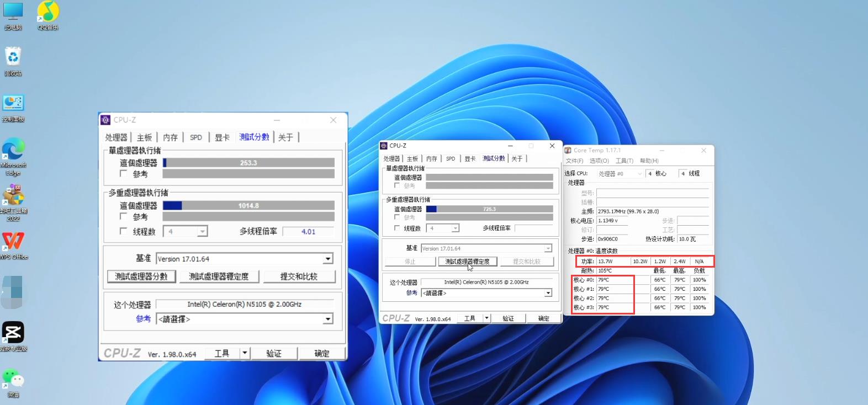Click 多线程倍率 4.01 field in large CPU-Z
Screen dimensions: 868x405
click(x=308, y=232)
